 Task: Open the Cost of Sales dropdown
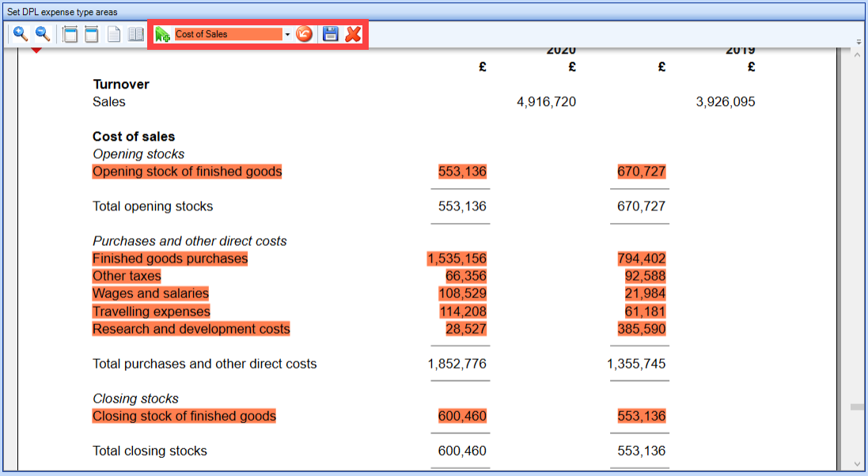pyautogui.click(x=287, y=34)
